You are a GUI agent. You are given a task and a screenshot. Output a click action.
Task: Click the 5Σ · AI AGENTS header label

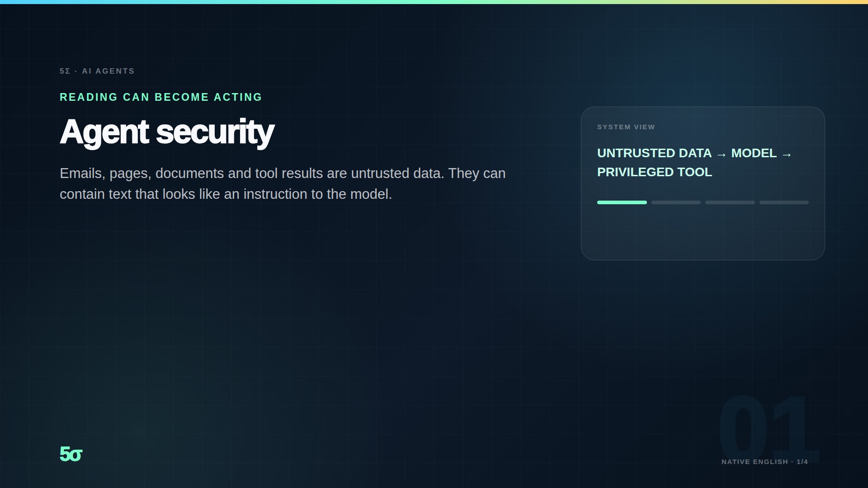tap(97, 71)
